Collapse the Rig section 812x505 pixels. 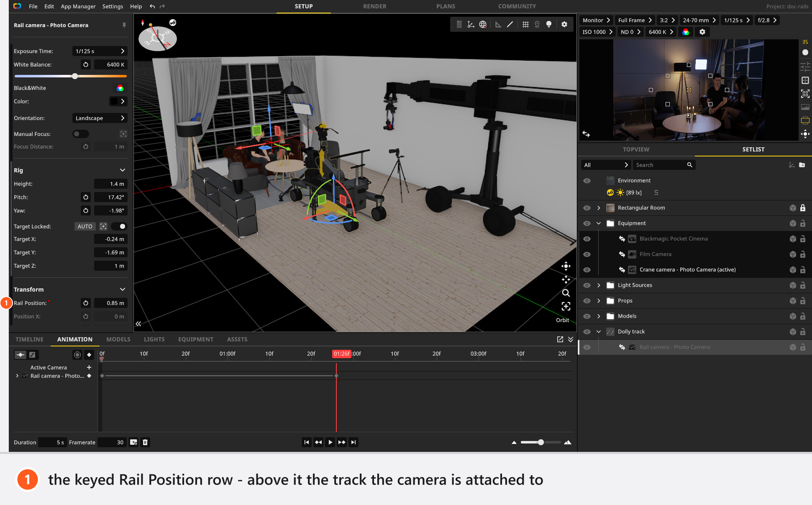click(123, 170)
